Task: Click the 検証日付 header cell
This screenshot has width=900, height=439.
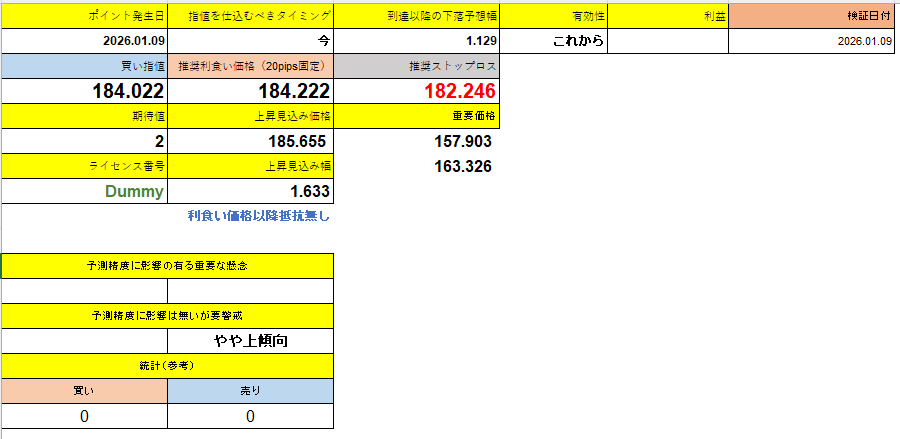Action: [x=814, y=16]
